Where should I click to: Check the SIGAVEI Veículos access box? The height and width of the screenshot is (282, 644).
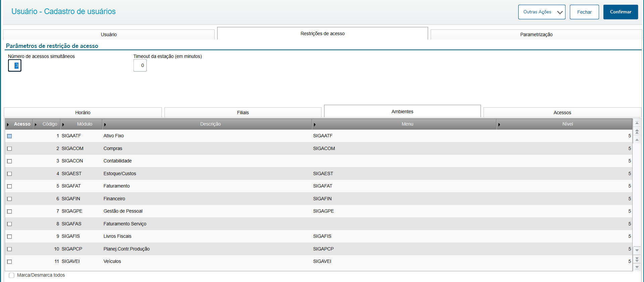(9, 262)
